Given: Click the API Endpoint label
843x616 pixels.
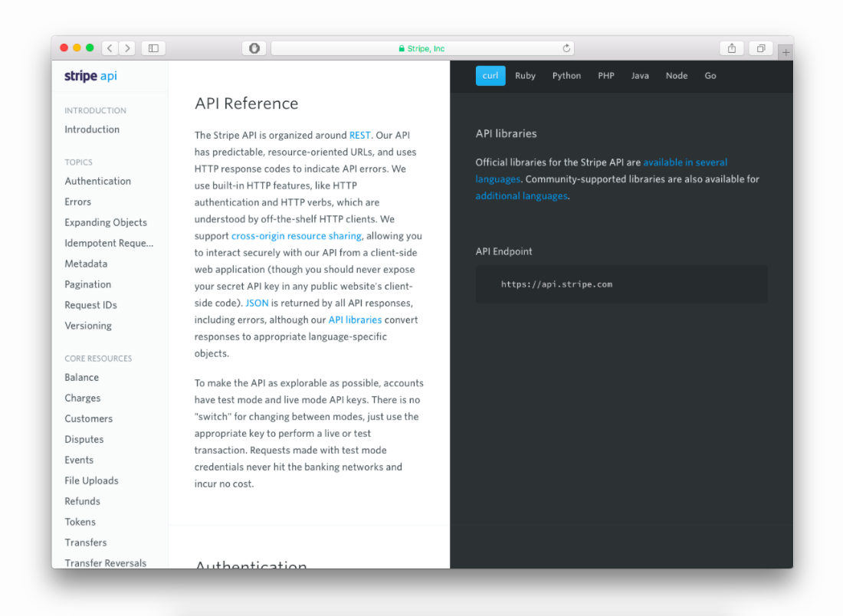Looking at the screenshot, I should coord(504,251).
